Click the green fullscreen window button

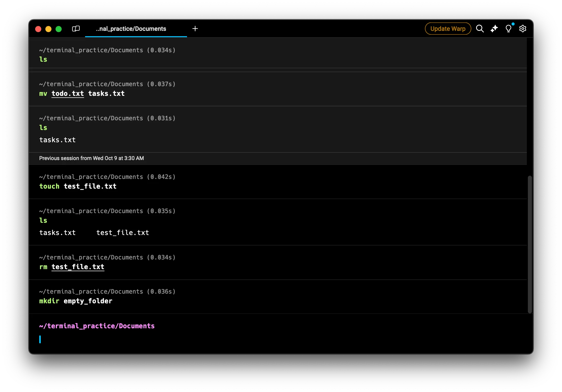pyautogui.click(x=59, y=29)
